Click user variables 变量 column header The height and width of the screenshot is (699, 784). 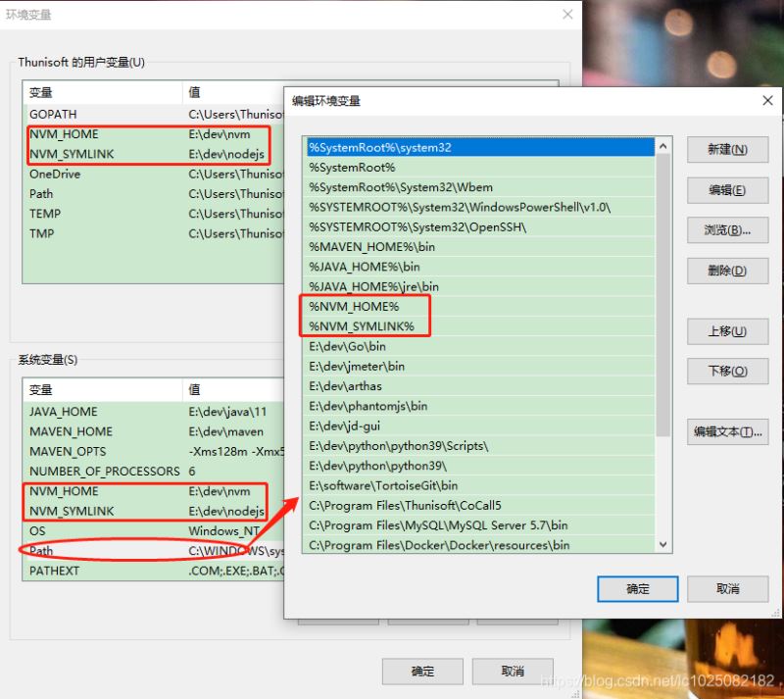[x=103, y=92]
